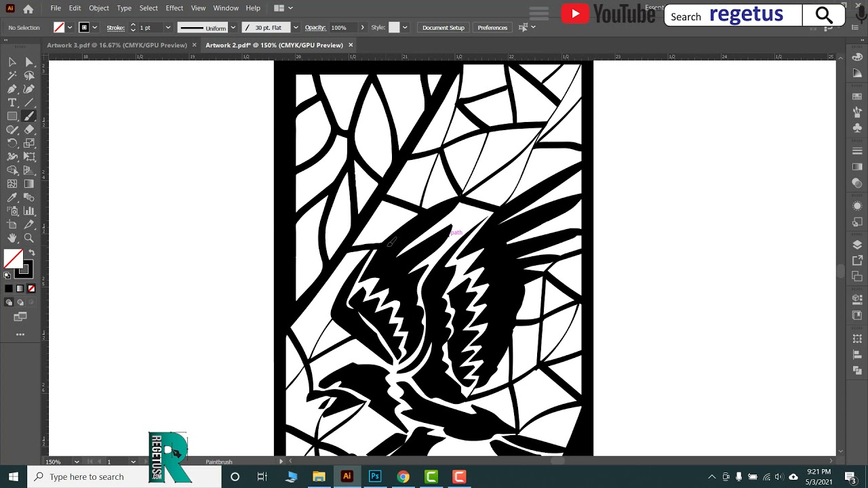Select the Direct Selection tool

click(x=29, y=62)
